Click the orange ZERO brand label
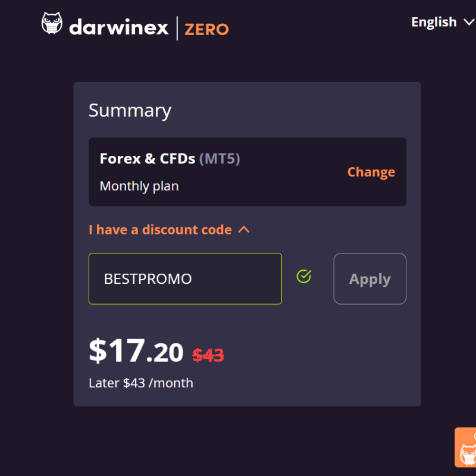 [206, 29]
